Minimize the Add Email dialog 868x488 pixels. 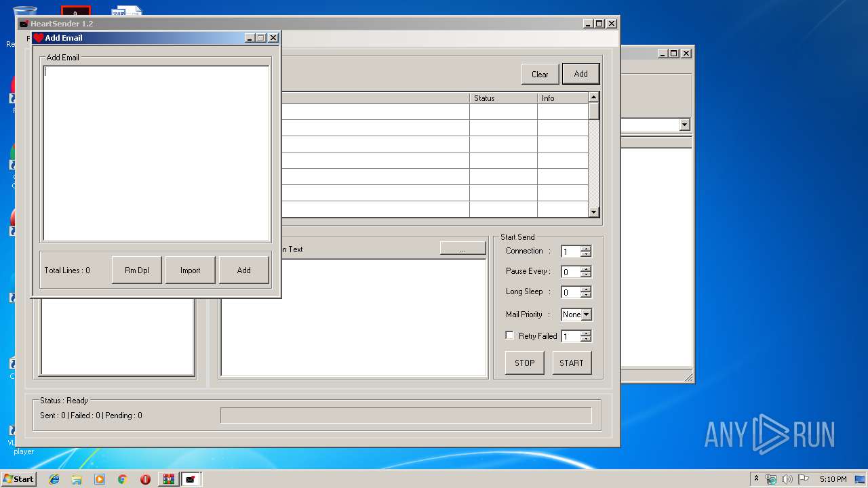point(250,38)
